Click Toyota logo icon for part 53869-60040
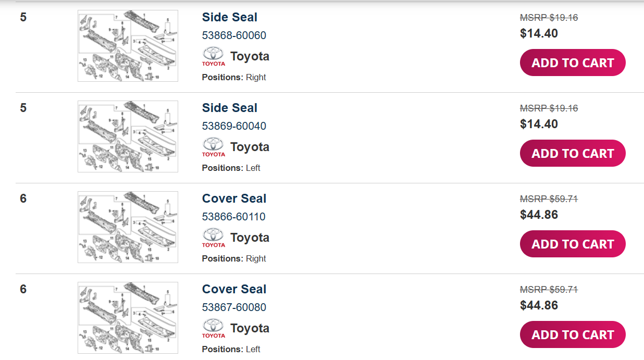Screen dimensions: 644x360 coord(214,147)
